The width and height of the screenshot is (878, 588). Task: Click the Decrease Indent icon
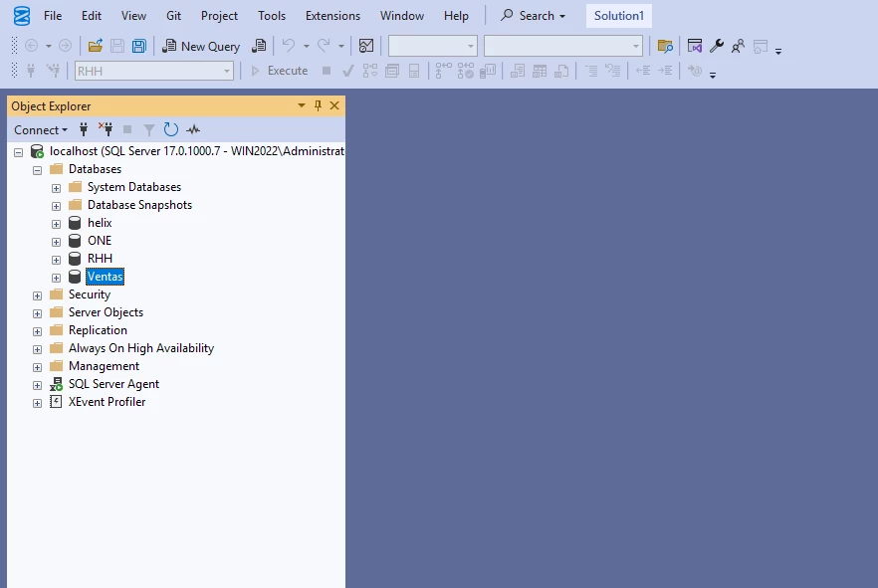(x=643, y=71)
